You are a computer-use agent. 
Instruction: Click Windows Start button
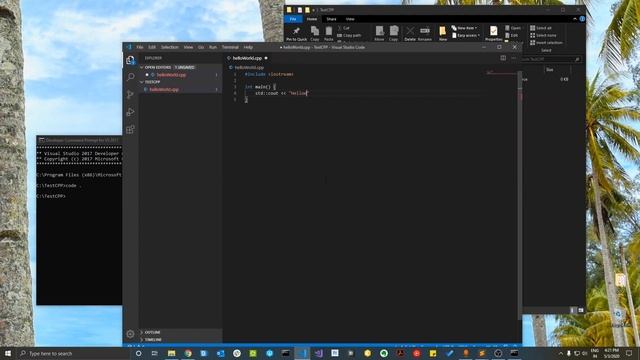coord(8,353)
